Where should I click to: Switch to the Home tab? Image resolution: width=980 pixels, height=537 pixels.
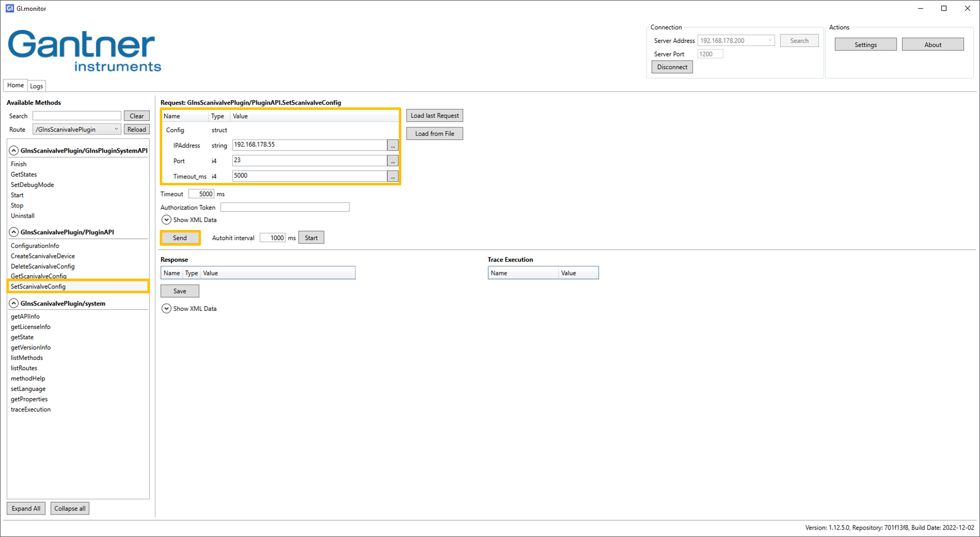pyautogui.click(x=15, y=85)
